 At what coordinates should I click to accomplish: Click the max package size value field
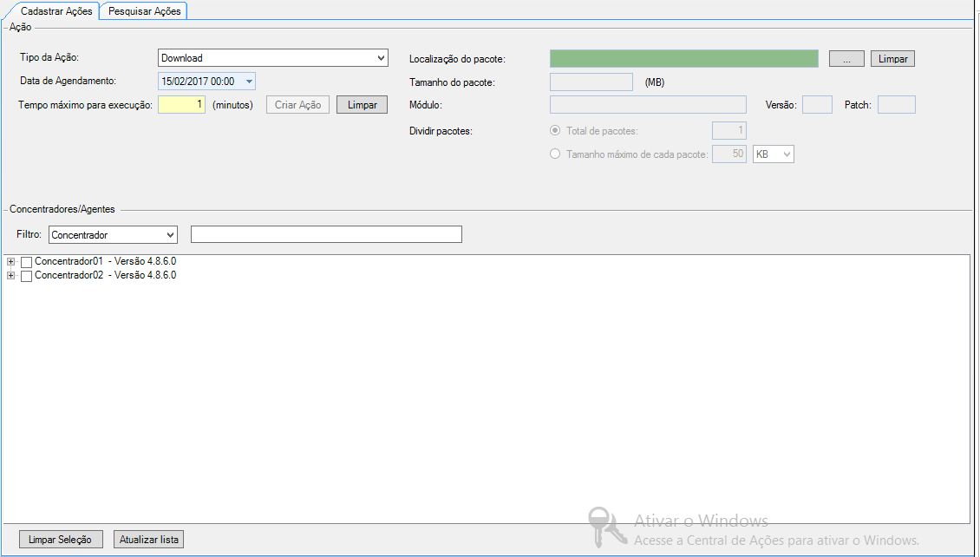coord(729,154)
